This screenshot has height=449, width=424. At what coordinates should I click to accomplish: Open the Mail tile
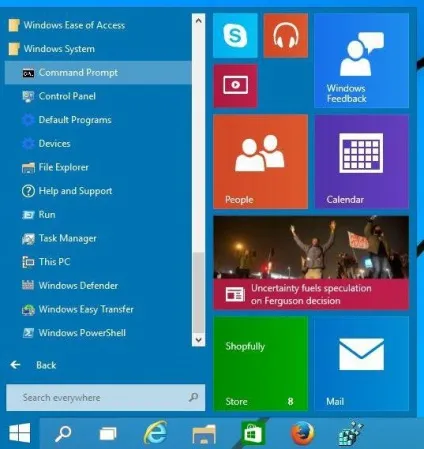click(x=361, y=363)
